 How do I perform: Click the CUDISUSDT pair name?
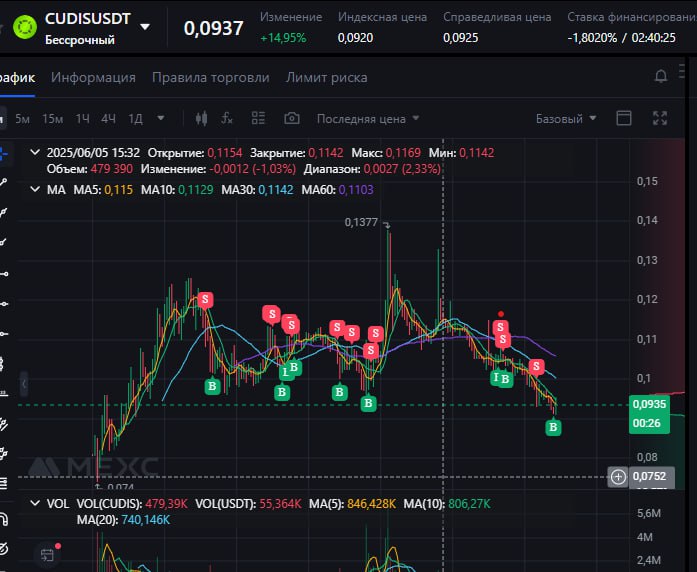(x=88, y=19)
